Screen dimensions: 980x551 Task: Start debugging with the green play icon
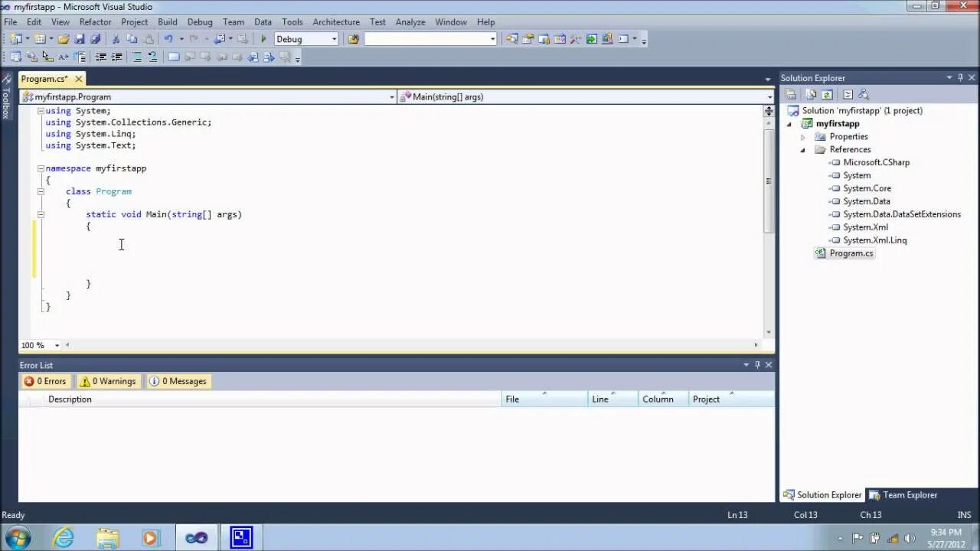263,39
